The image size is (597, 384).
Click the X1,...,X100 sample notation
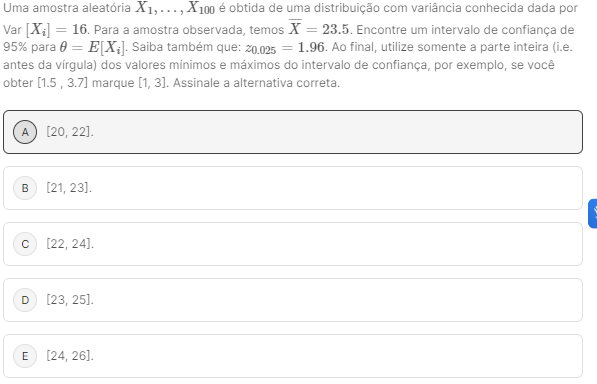[175, 8]
